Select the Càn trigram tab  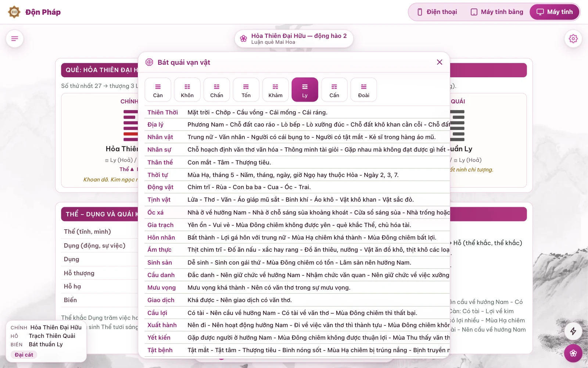pyautogui.click(x=158, y=90)
